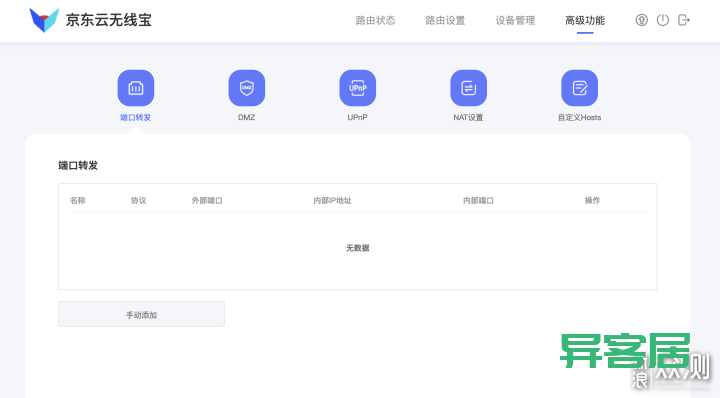The width and height of the screenshot is (720, 398).
Task: Open the DMZ shield icon
Action: pyautogui.click(x=247, y=88)
